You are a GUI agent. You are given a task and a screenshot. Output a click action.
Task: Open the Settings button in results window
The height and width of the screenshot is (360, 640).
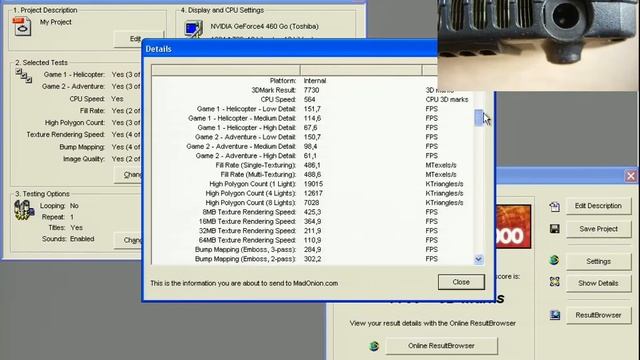tap(598, 261)
